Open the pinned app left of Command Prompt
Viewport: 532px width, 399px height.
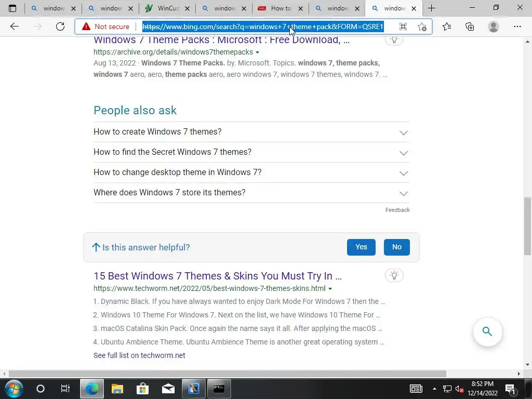[193, 389]
